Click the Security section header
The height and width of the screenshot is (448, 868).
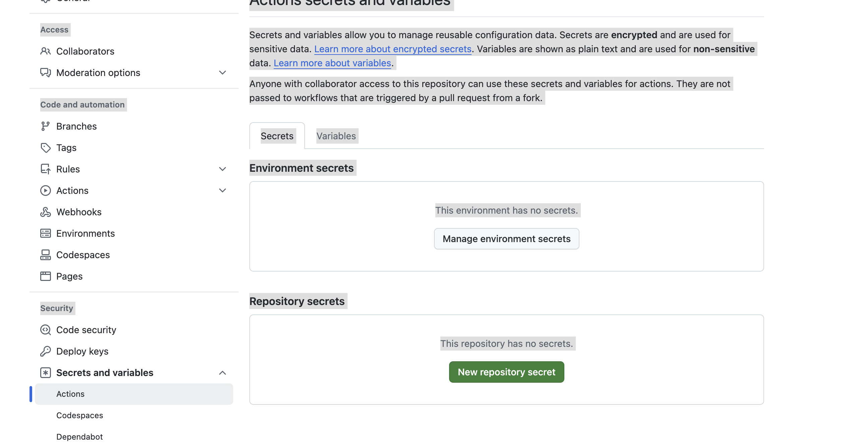(x=57, y=308)
